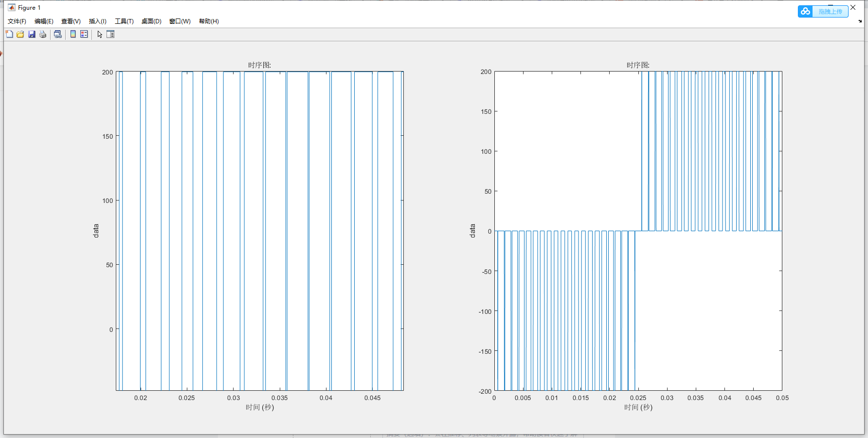Open the 桌面(D) menu
This screenshot has width=868, height=438.
pos(151,21)
